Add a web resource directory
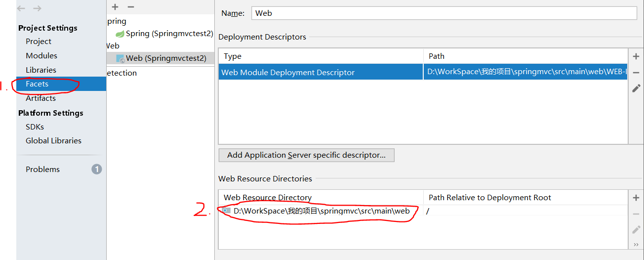The image size is (644, 260). pyautogui.click(x=636, y=198)
